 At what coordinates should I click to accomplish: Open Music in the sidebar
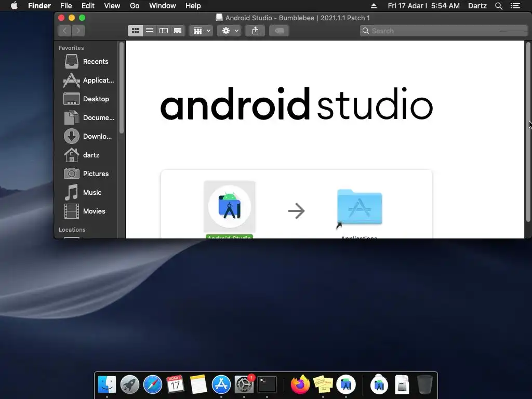[83, 192]
